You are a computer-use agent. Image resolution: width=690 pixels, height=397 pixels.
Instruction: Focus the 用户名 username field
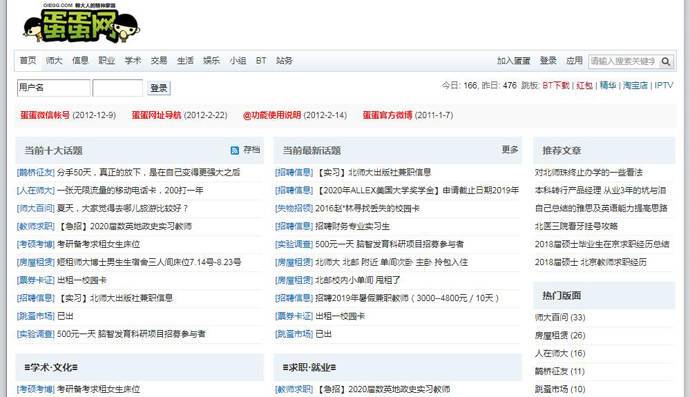pos(53,88)
